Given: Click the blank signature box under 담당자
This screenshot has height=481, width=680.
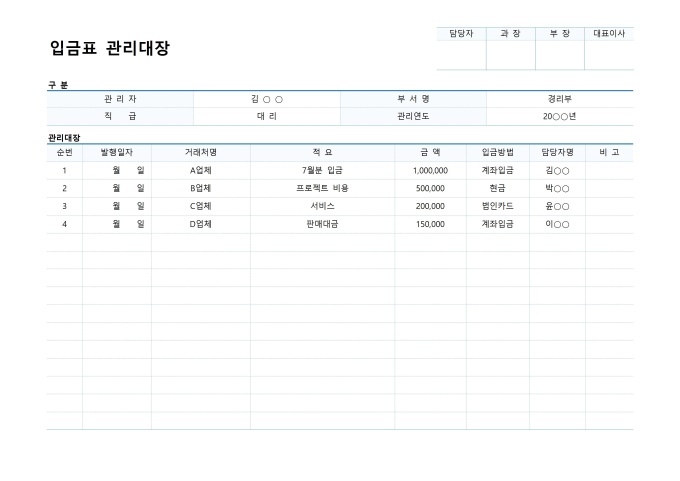Looking at the screenshot, I should (x=461, y=55).
